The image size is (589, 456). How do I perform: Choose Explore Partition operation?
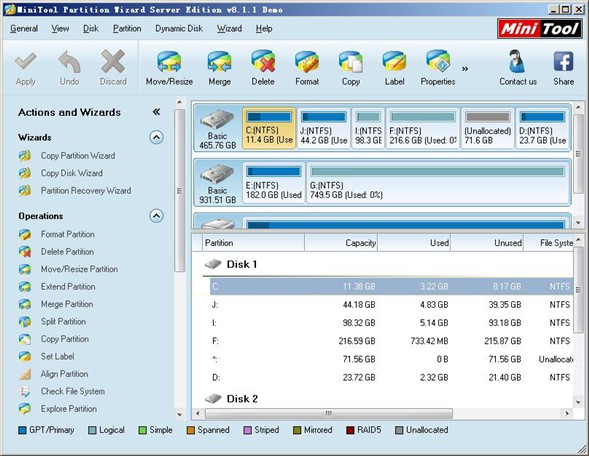pos(69,409)
